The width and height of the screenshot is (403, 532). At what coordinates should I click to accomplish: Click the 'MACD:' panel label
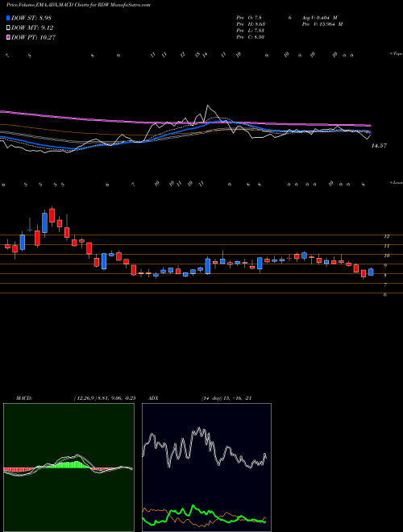point(23,398)
